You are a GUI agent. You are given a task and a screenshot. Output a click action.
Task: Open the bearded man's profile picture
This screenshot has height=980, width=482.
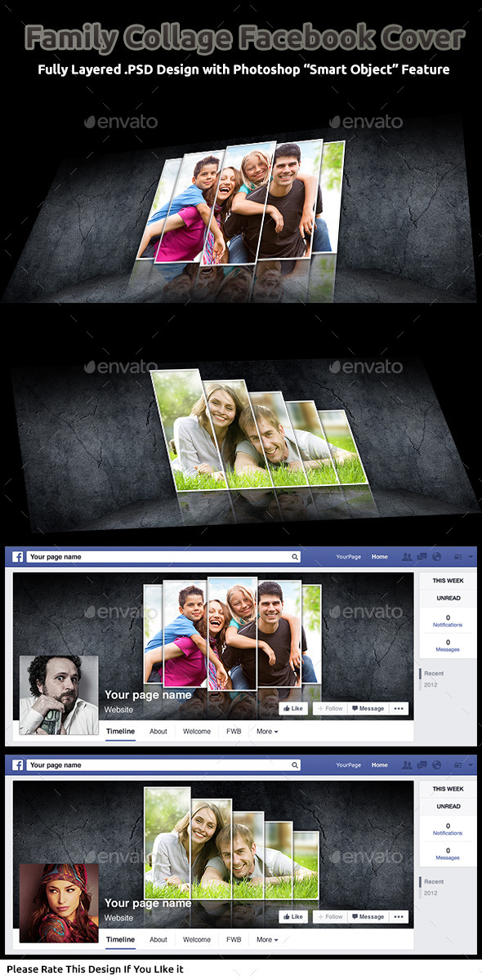[58, 695]
